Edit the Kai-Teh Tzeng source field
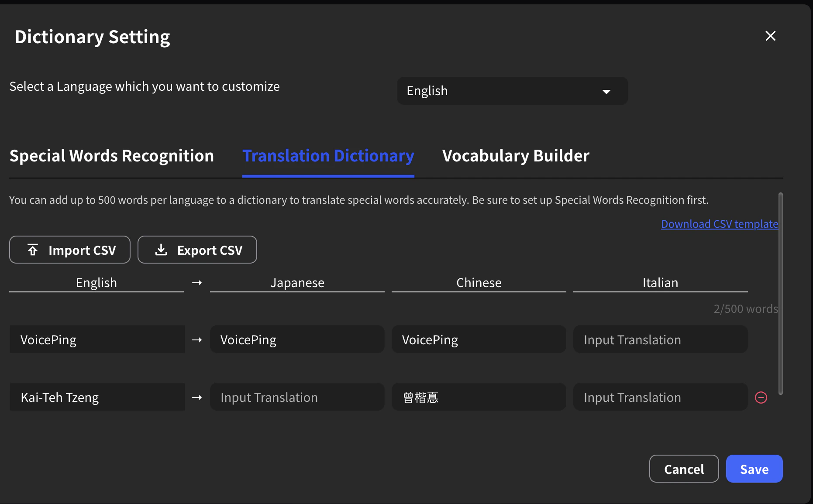This screenshot has height=504, width=813. tap(97, 397)
